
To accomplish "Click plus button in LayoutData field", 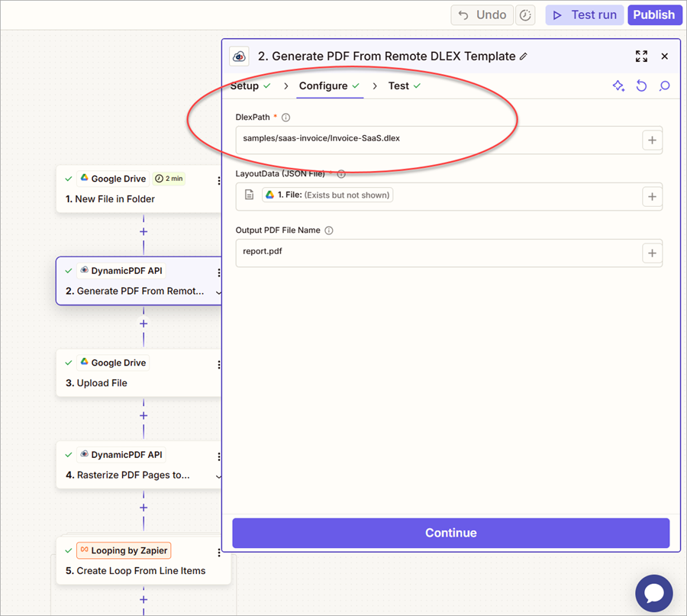I will click(x=652, y=197).
